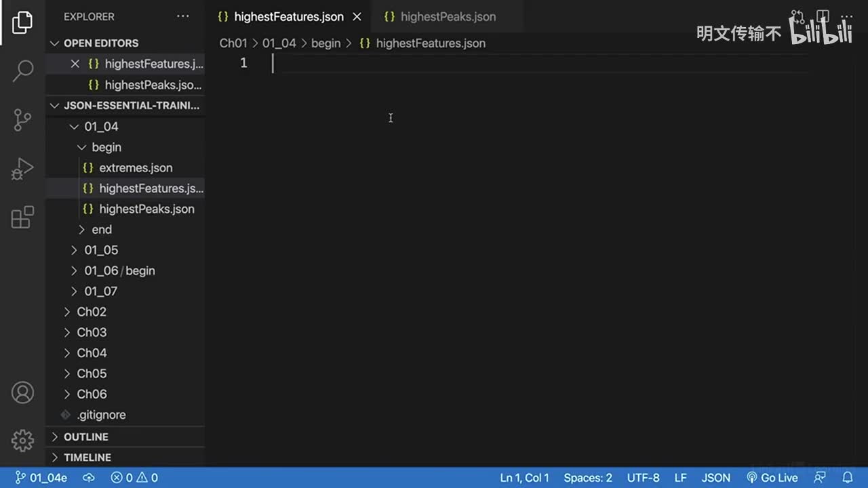
Task: Click the 01_04 breadcrumb
Action: (279, 43)
